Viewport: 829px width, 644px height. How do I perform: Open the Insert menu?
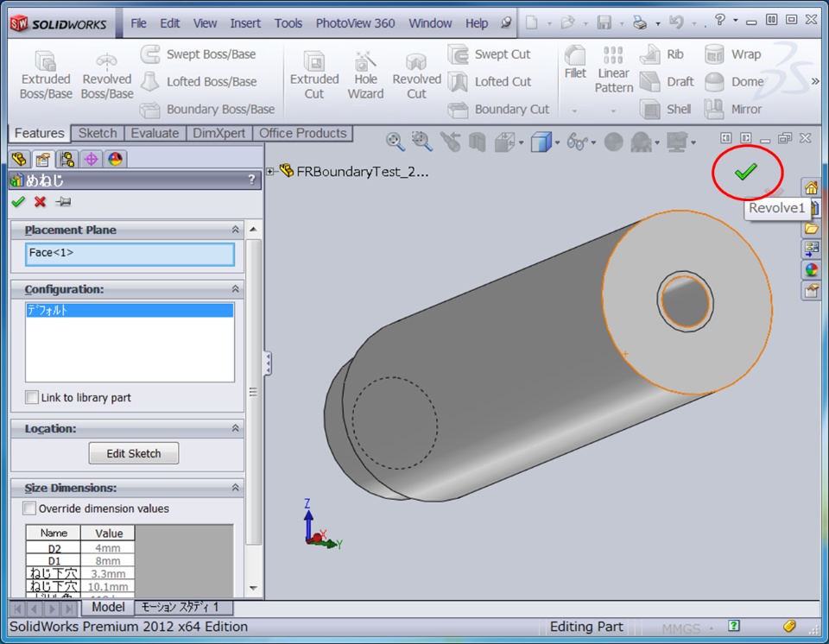click(x=245, y=23)
